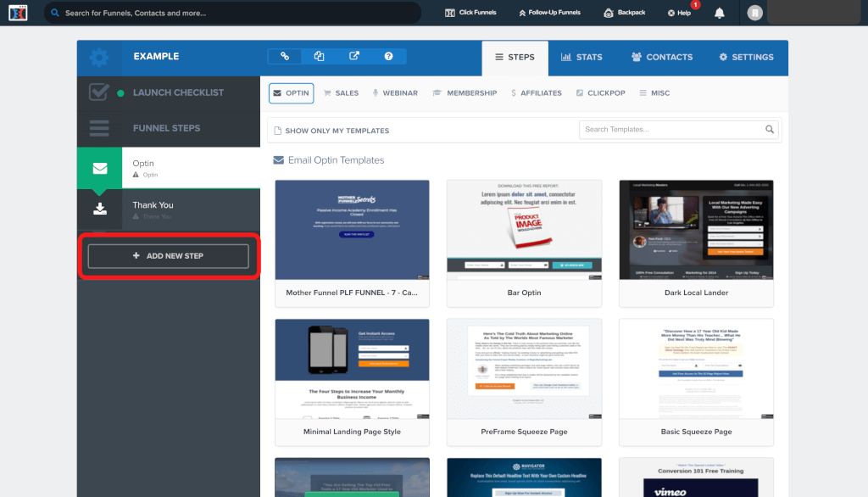Image resolution: width=868 pixels, height=497 pixels.
Task: Open funnel settings via the gear icon
Action: 99,57
